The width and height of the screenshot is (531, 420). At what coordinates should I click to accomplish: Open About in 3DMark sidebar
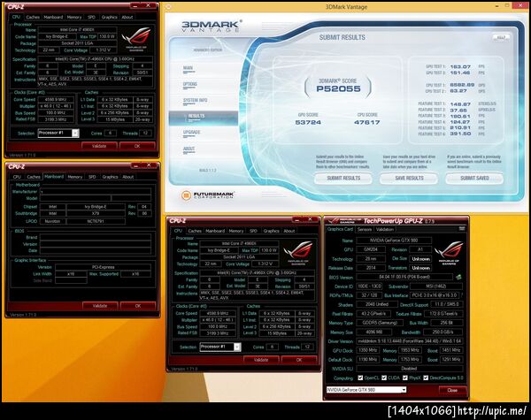click(189, 149)
